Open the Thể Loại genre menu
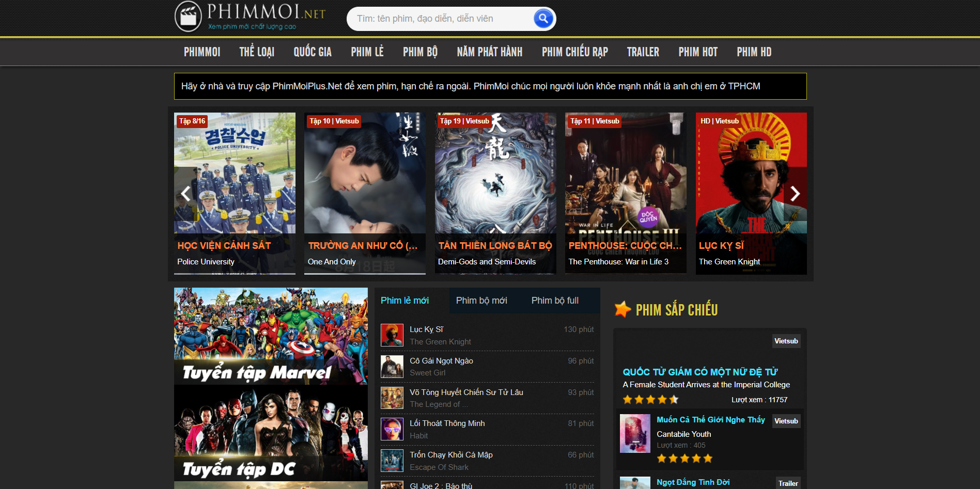The width and height of the screenshot is (980, 489). [257, 52]
